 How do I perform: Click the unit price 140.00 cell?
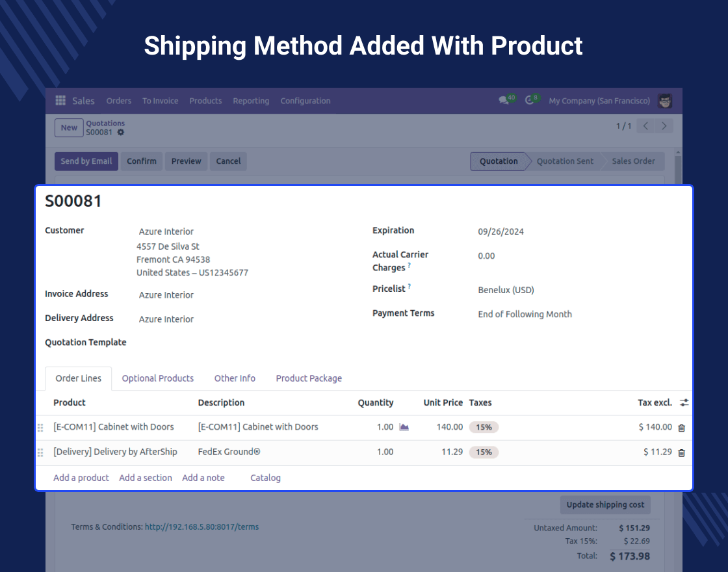click(x=449, y=427)
